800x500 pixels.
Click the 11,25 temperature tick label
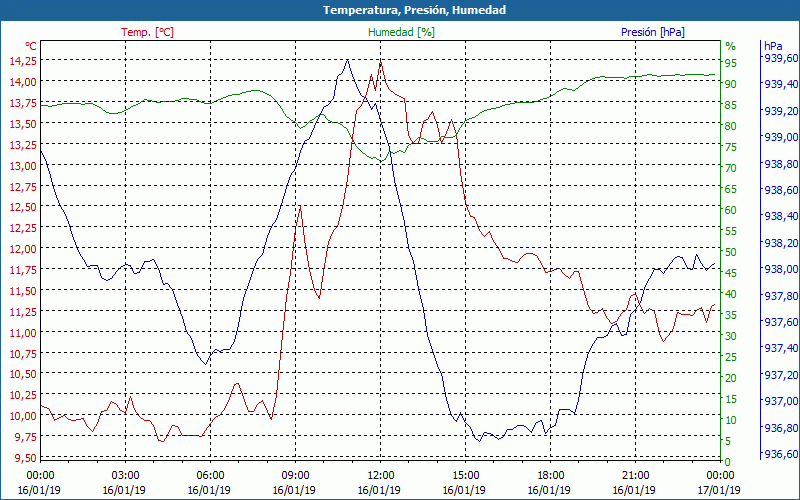23,311
